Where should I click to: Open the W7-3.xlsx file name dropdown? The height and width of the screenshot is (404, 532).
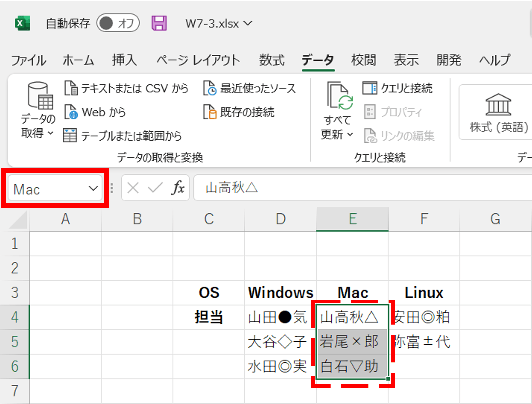(x=219, y=23)
